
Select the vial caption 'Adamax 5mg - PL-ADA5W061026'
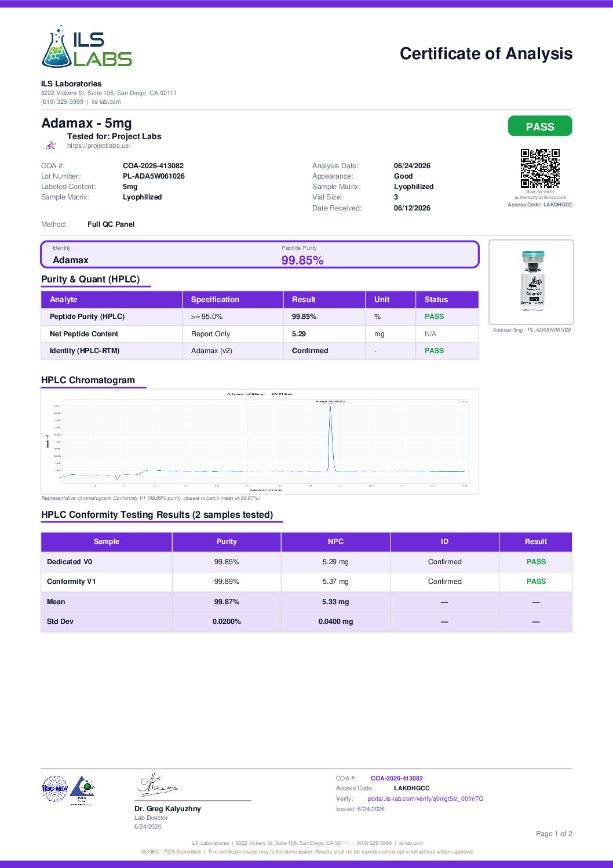pyautogui.click(x=532, y=330)
